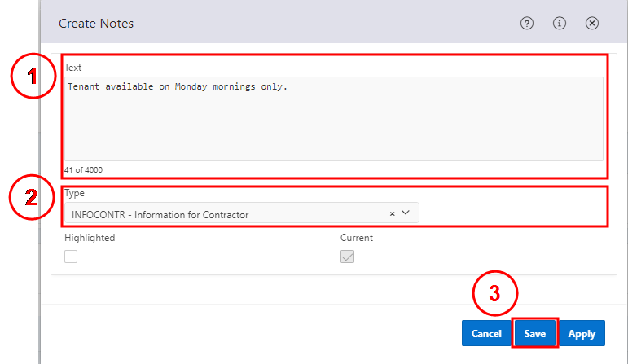Click the "Type" field label

[74, 193]
